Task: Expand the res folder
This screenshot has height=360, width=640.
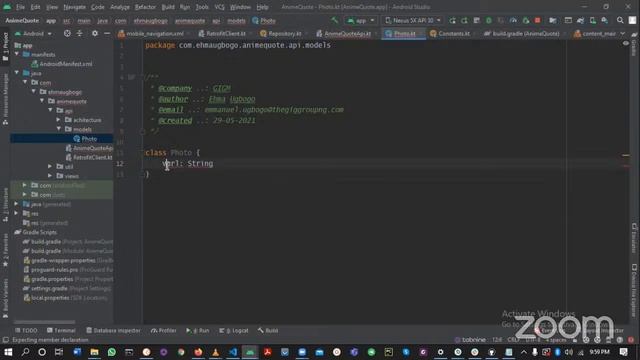Action: 16,213
